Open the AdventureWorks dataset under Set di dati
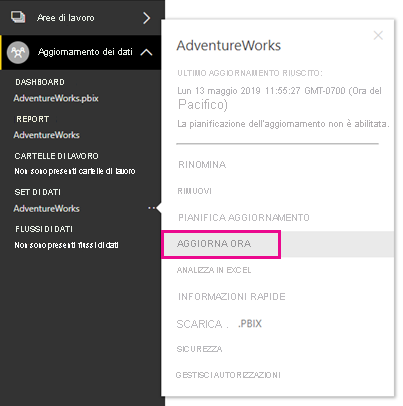This screenshot has height=406, width=403. (x=47, y=209)
